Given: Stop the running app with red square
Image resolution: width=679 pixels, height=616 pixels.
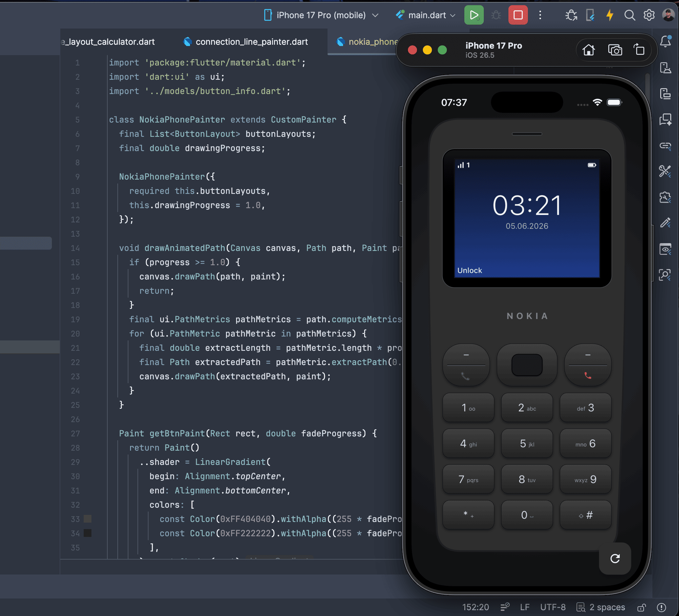Looking at the screenshot, I should click(518, 15).
